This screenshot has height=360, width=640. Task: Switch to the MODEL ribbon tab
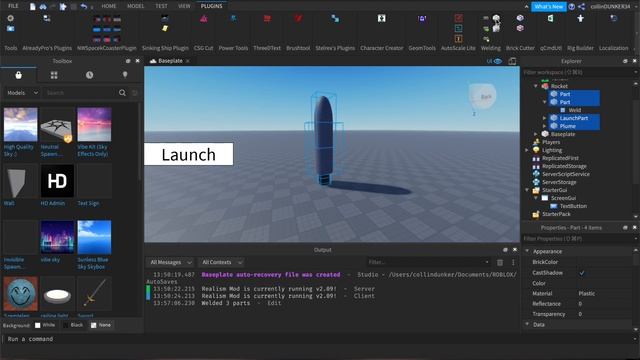pos(136,6)
